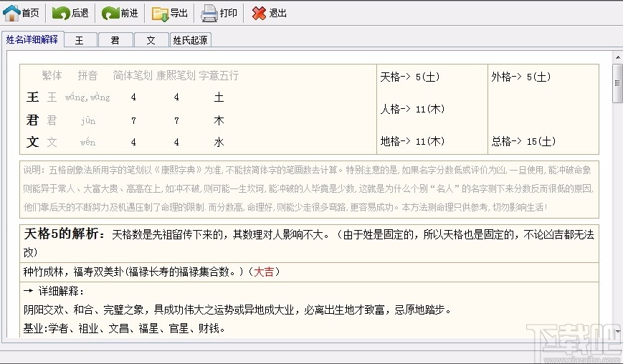Click the green Back arrow icon
This screenshot has height=364, width=623.
(61, 13)
